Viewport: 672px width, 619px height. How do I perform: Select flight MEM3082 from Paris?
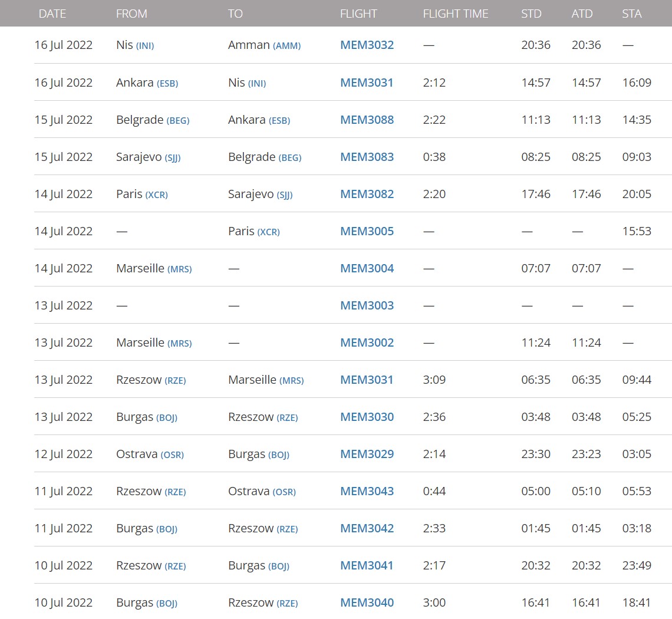pyautogui.click(x=367, y=194)
